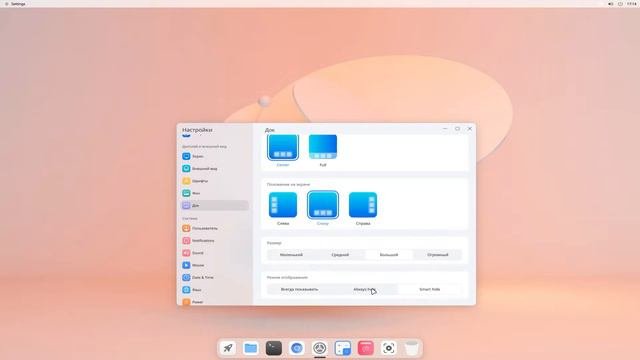Click the running Settings app in dock

(x=320, y=348)
